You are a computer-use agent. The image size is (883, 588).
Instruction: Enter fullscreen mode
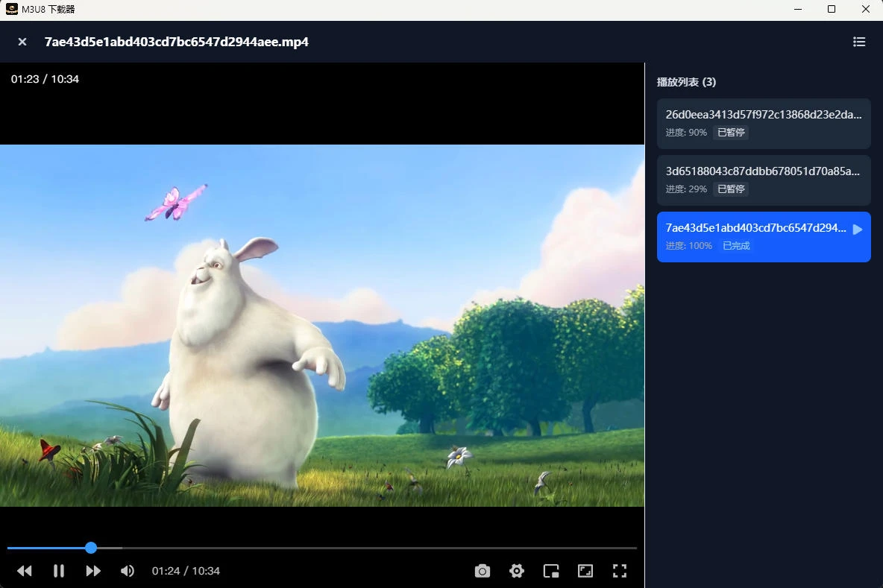[619, 571]
